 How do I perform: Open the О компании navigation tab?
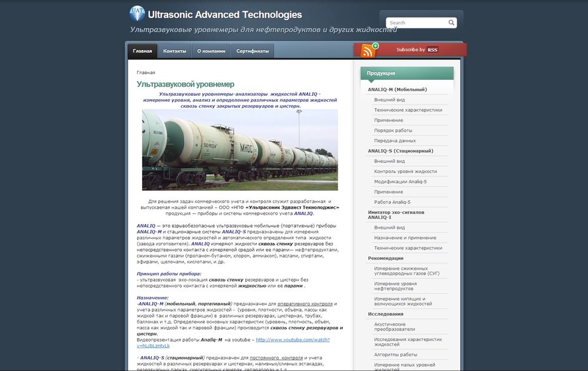click(211, 51)
